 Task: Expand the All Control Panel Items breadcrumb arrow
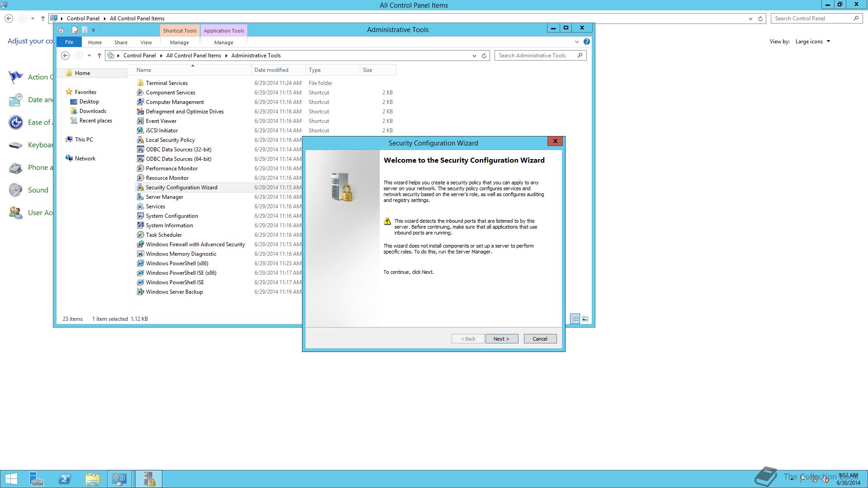pyautogui.click(x=226, y=56)
